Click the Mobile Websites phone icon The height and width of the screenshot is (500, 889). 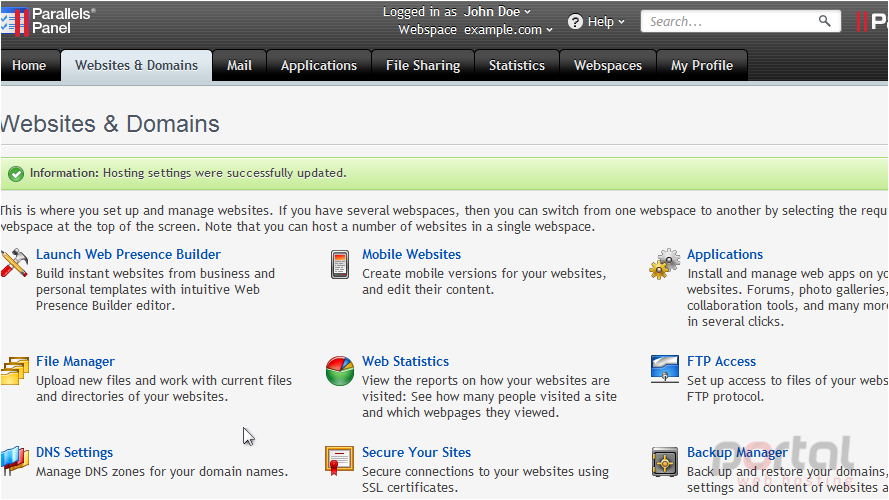340,264
